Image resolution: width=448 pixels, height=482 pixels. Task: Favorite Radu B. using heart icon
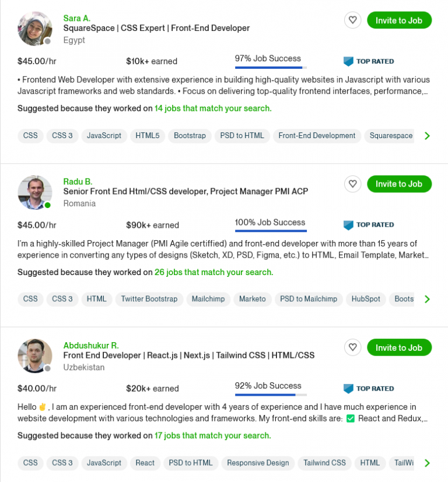pos(352,184)
